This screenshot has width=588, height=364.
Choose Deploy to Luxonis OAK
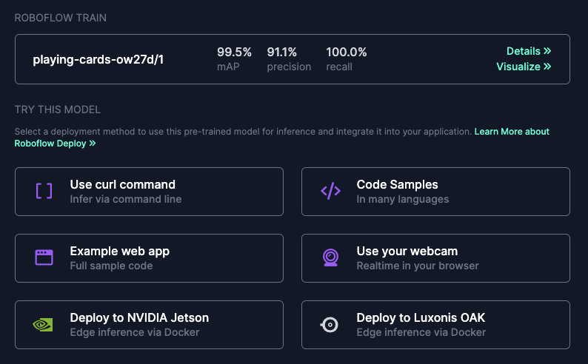tap(435, 325)
